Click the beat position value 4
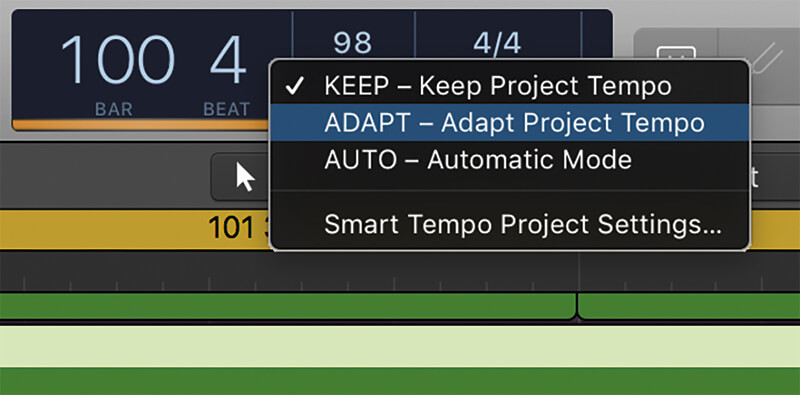Image resolution: width=800 pixels, height=395 pixels. click(x=228, y=59)
